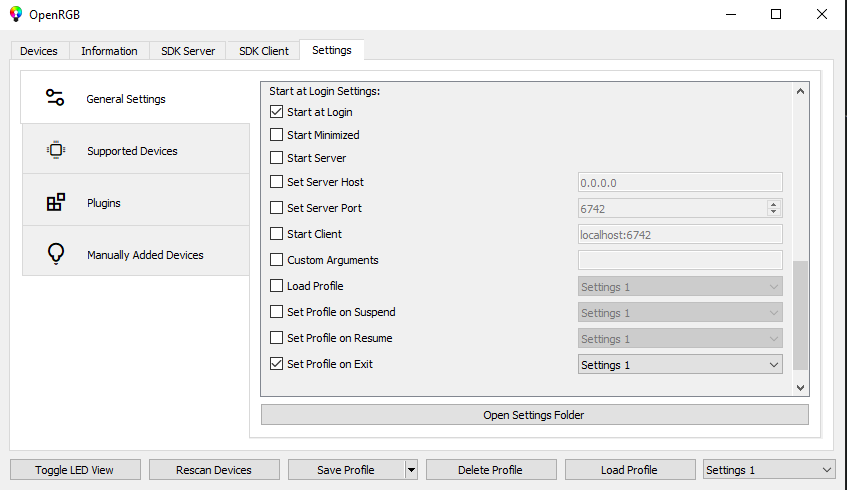847x490 pixels.
Task: Click the Custom Arguments text field
Action: (x=680, y=260)
